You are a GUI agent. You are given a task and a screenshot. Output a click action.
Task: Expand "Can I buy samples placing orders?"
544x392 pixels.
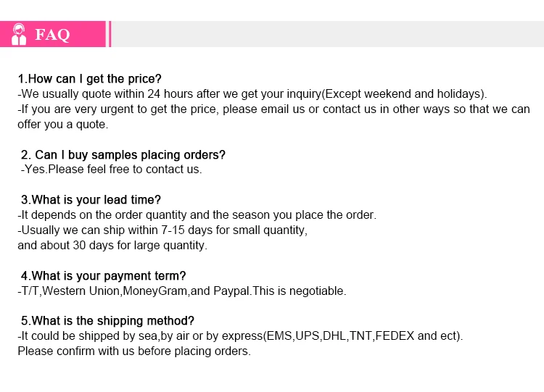(x=123, y=154)
